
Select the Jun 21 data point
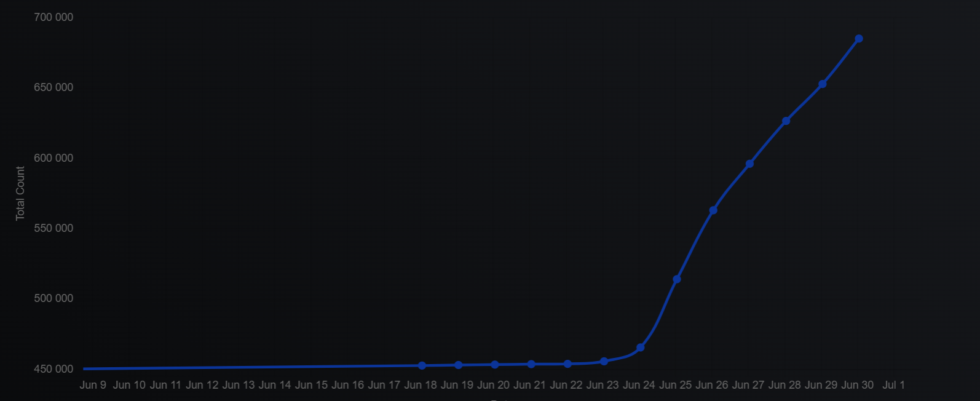click(531, 364)
